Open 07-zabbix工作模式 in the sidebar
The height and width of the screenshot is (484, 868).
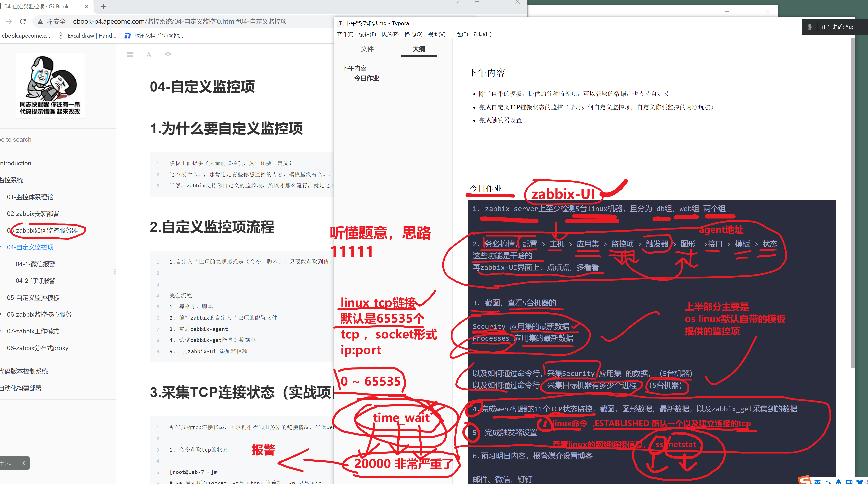33,331
